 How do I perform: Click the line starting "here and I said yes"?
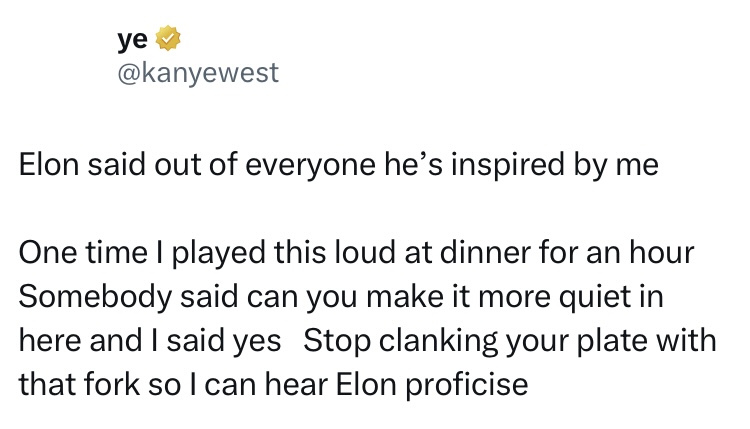coord(368,340)
